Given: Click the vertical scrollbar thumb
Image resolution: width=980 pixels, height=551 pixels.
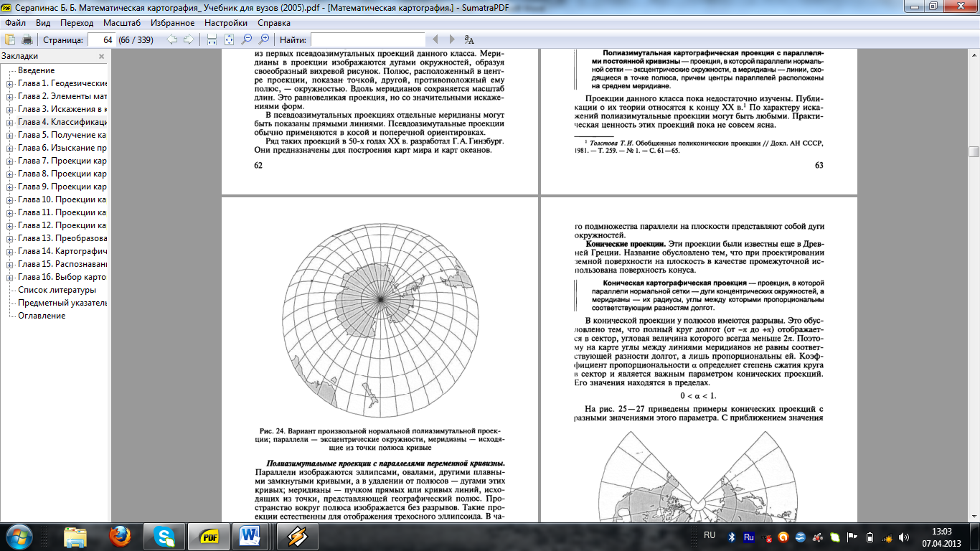Looking at the screenshot, I should [974, 151].
